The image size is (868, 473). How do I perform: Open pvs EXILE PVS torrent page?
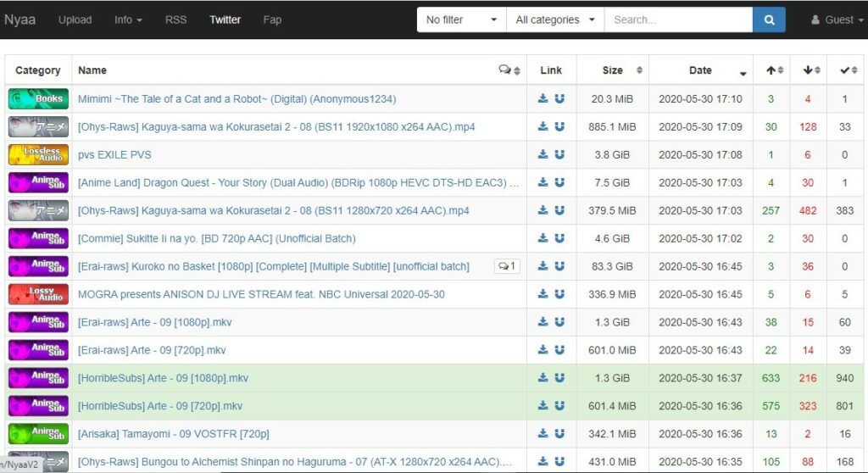click(114, 155)
